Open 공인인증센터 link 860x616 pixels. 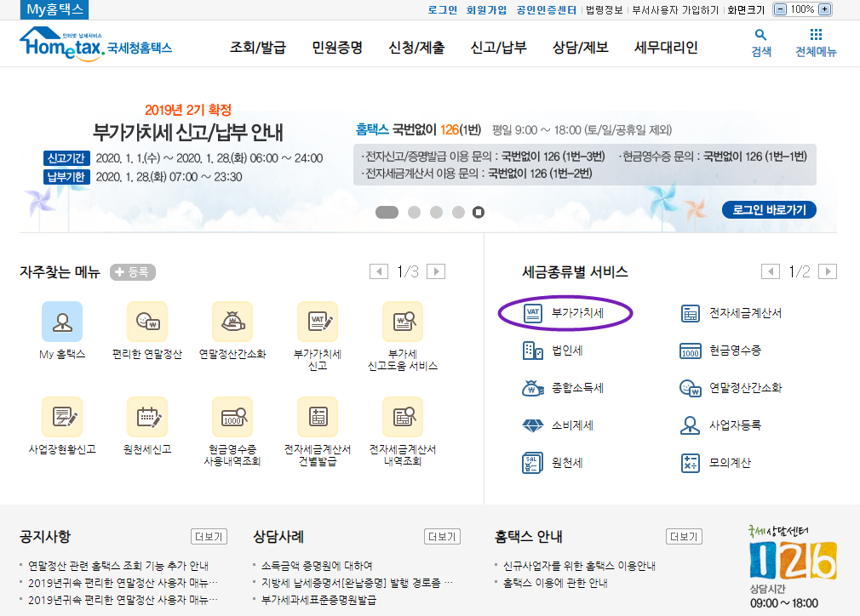pyautogui.click(x=547, y=10)
